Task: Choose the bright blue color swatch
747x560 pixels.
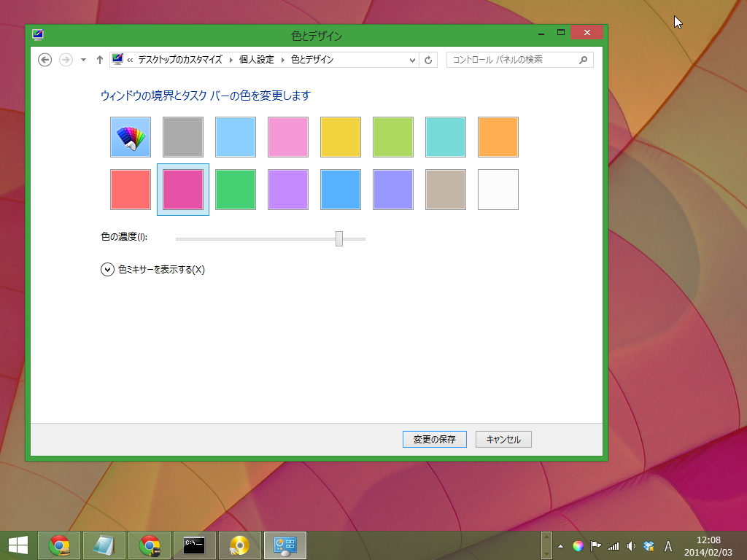Action: 341,190
